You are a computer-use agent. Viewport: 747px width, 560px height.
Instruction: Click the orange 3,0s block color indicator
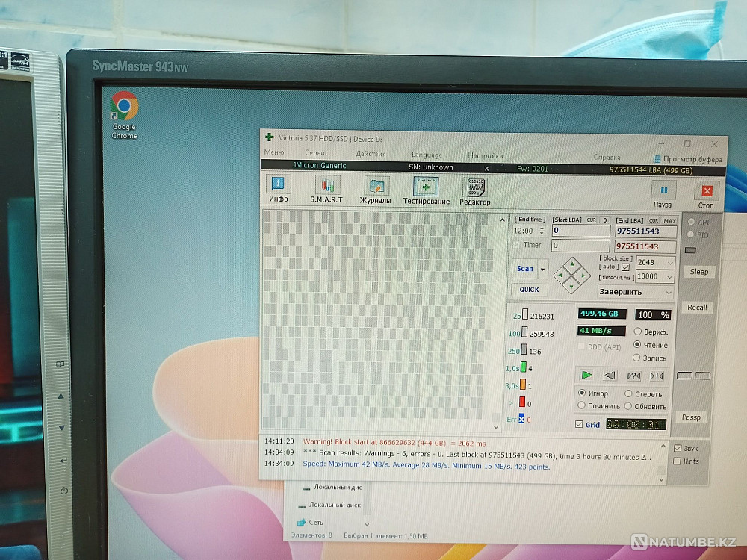pos(523,385)
